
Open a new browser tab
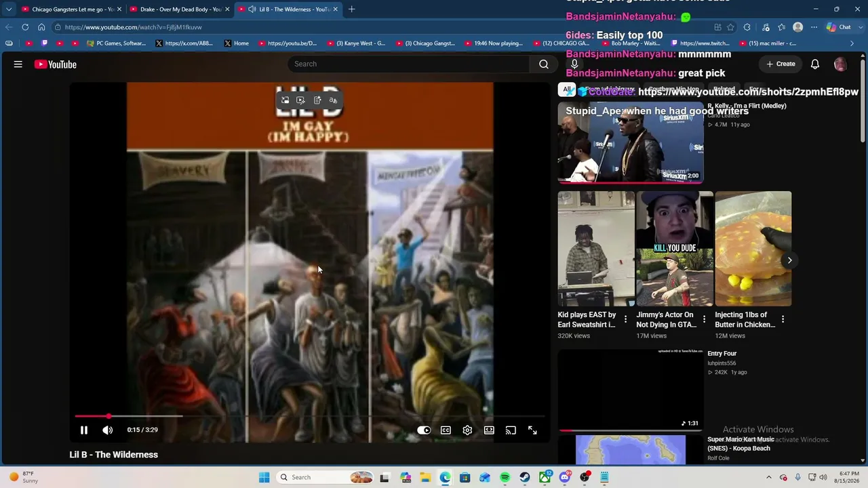(x=352, y=9)
